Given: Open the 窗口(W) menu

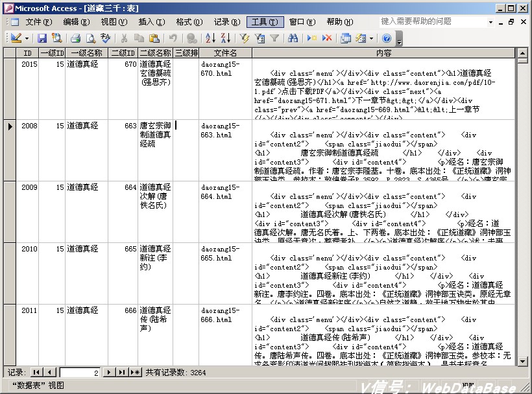Looking at the screenshot, I should point(302,22).
